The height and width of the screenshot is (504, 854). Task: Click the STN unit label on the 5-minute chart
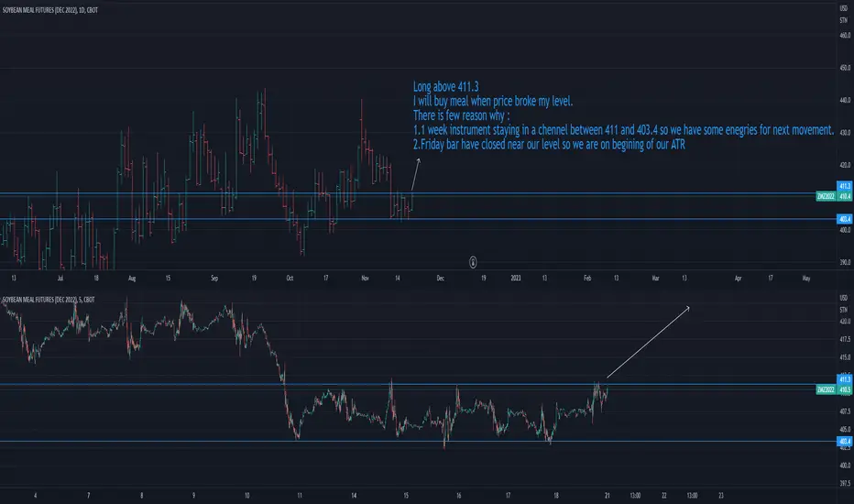point(844,310)
